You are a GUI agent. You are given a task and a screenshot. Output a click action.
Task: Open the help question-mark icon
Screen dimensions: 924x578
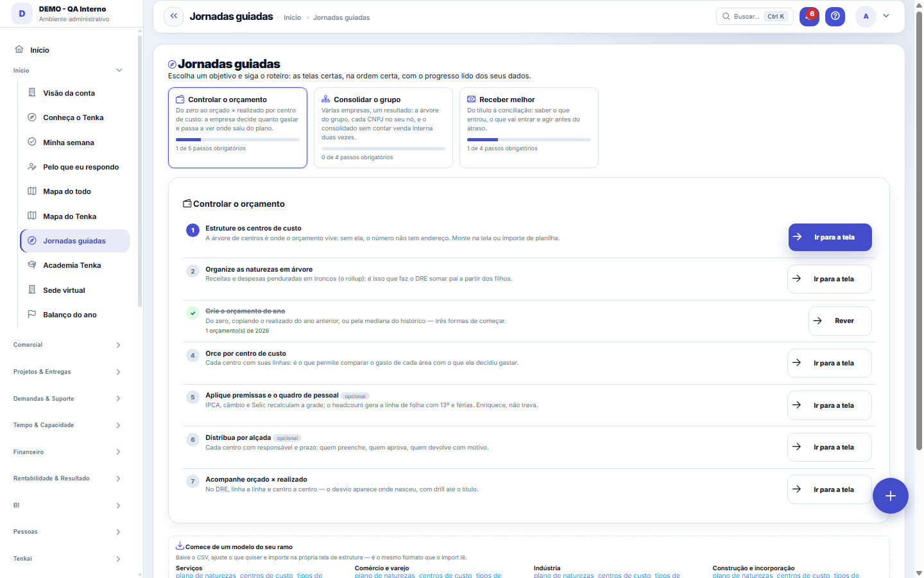pos(835,16)
